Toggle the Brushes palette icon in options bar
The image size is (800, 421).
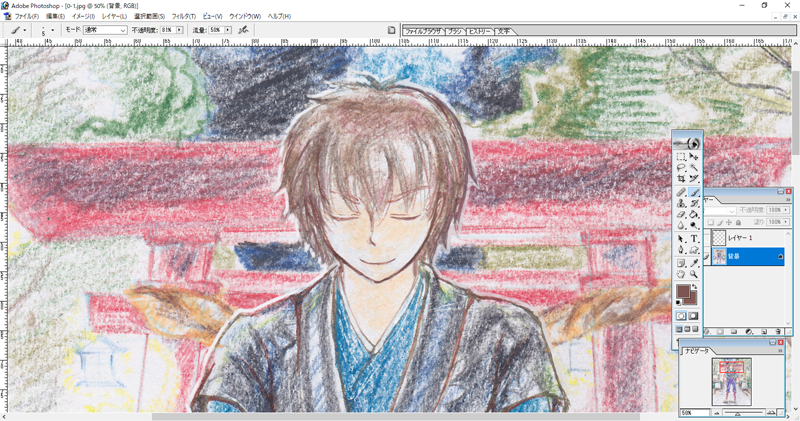click(391, 30)
